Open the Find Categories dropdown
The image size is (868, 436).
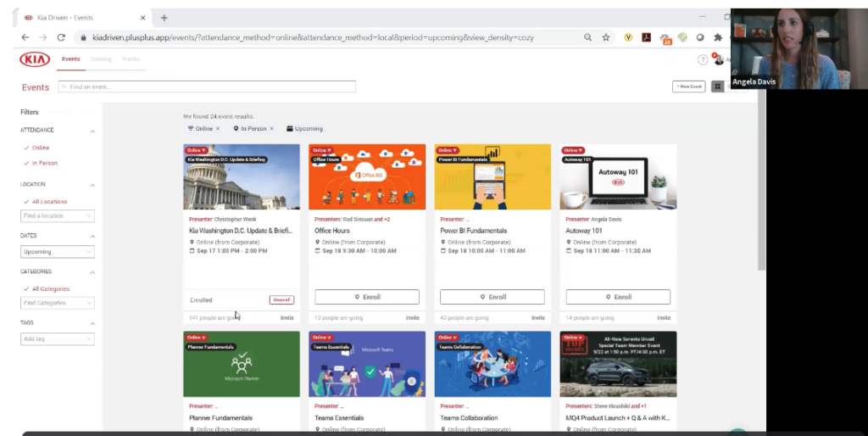(x=58, y=303)
